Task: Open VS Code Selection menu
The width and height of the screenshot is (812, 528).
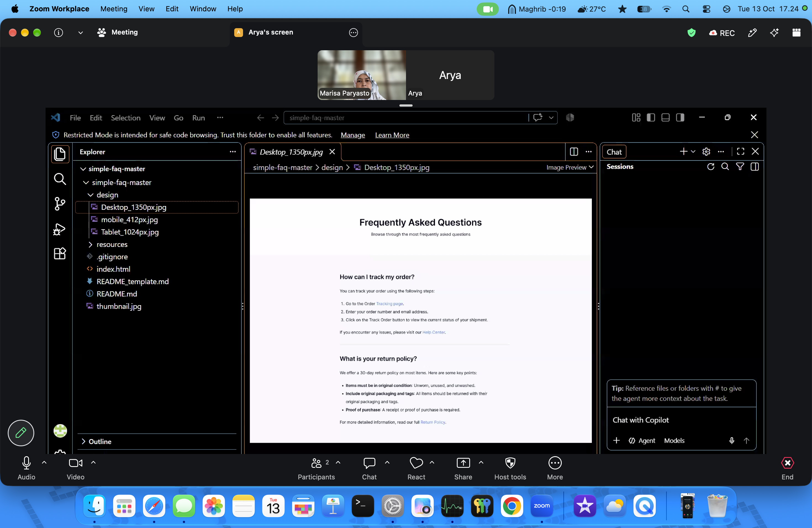Action: point(126,118)
